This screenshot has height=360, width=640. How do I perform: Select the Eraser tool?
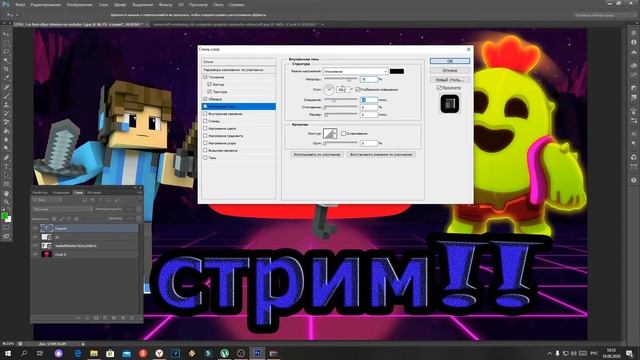(x=6, y=122)
